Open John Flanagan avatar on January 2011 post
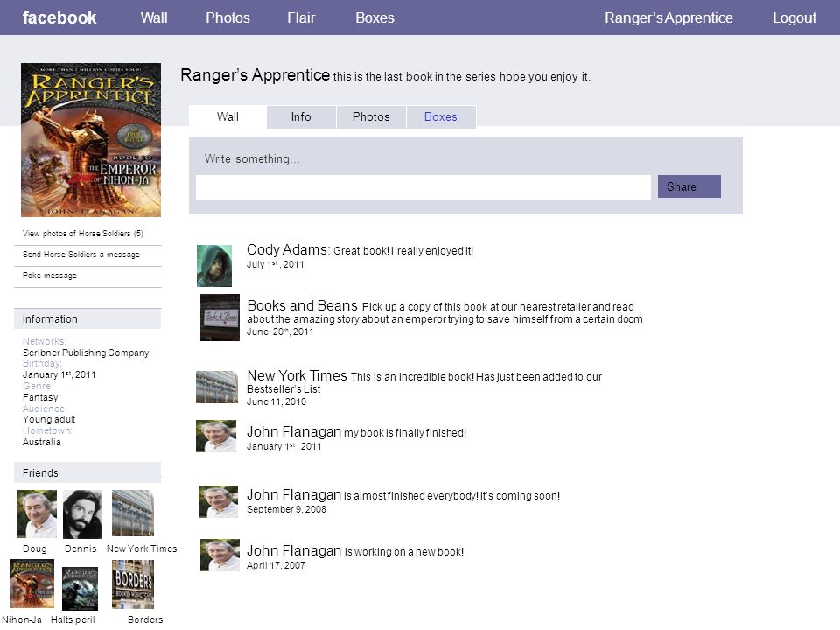The height and width of the screenshot is (630, 840). [216, 436]
